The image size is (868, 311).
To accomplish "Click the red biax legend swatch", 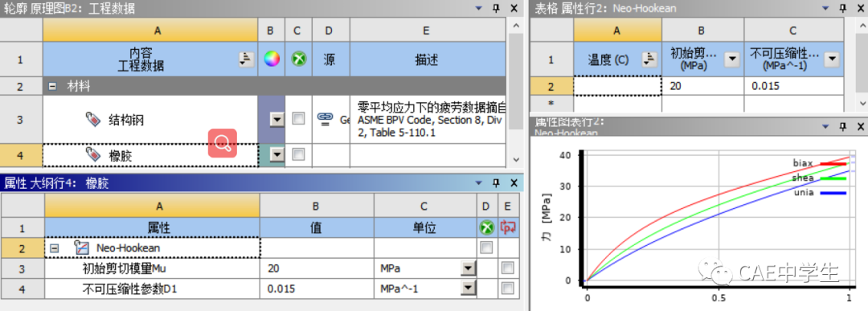I will [833, 164].
